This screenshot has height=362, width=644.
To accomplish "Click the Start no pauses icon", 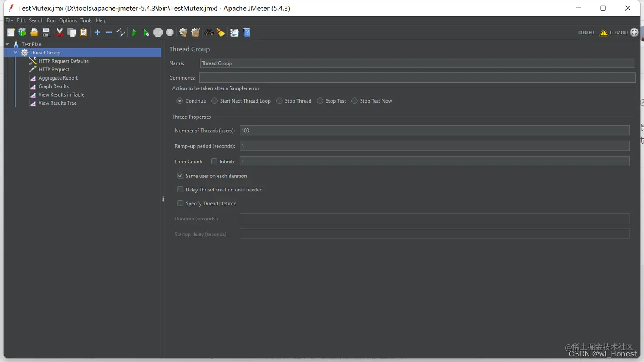I will (x=146, y=32).
